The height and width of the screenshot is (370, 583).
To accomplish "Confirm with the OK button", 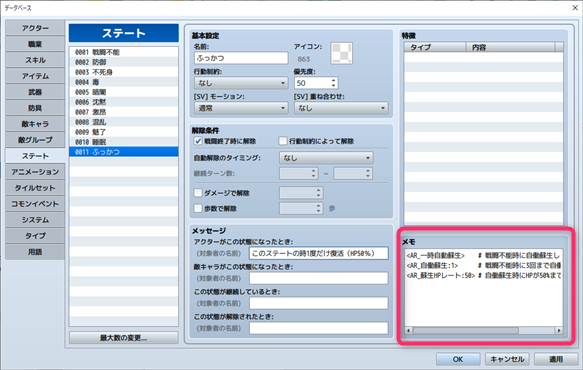I will click(x=458, y=359).
